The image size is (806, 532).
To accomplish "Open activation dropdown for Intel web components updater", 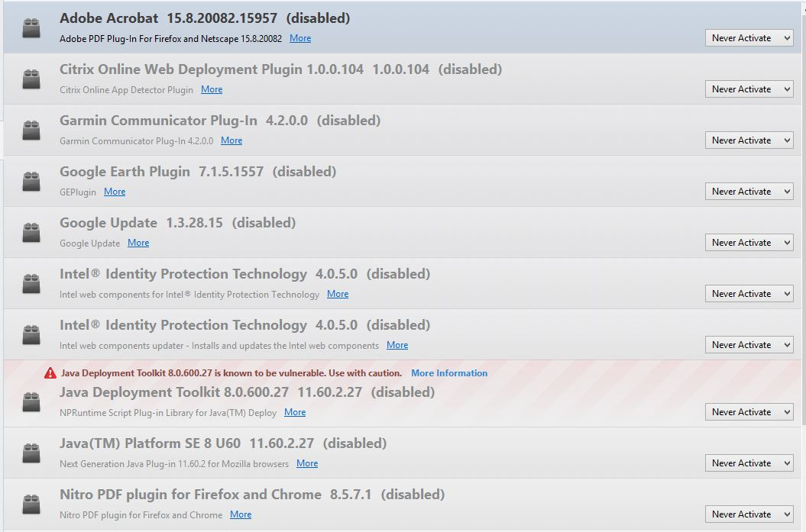I will tap(749, 344).
